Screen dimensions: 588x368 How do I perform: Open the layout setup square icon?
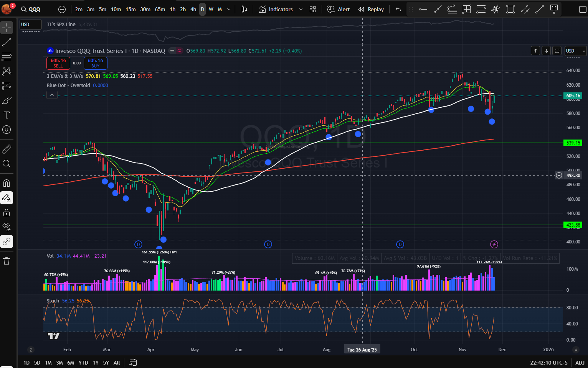(582, 9)
